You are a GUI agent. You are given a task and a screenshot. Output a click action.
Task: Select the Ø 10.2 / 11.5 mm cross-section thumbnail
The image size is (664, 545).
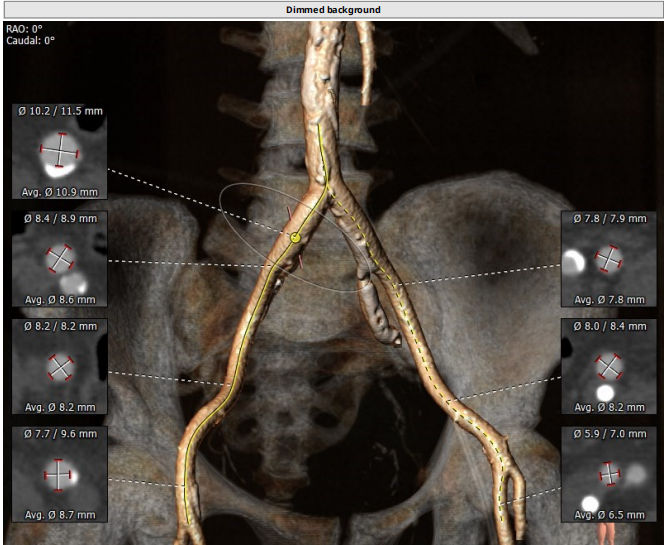59,150
